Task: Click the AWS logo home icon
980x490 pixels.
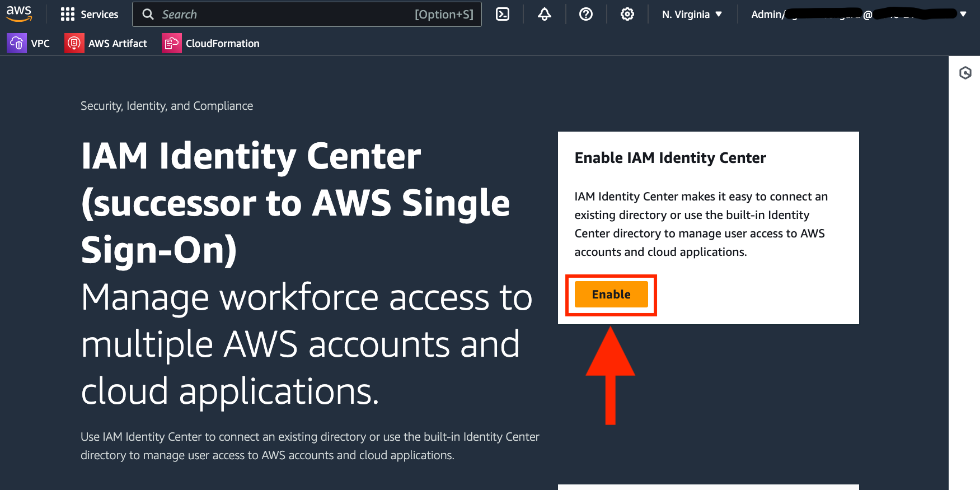Action: (x=19, y=14)
